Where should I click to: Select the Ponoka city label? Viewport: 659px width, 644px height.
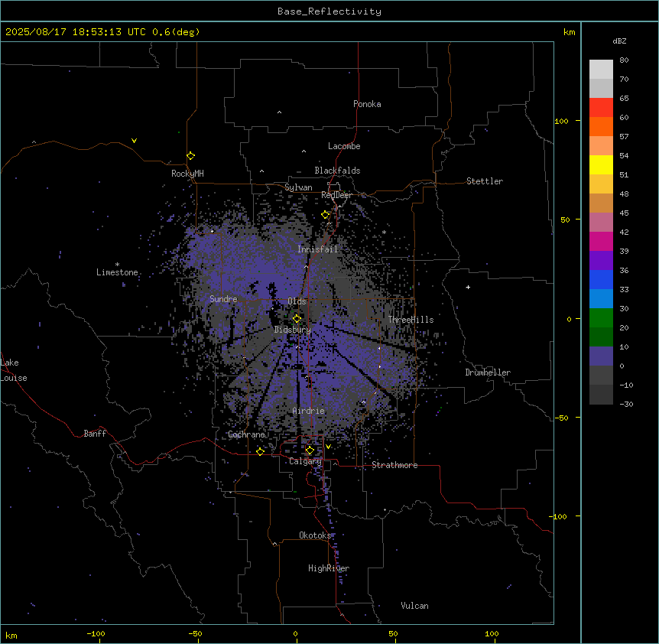pyautogui.click(x=367, y=104)
